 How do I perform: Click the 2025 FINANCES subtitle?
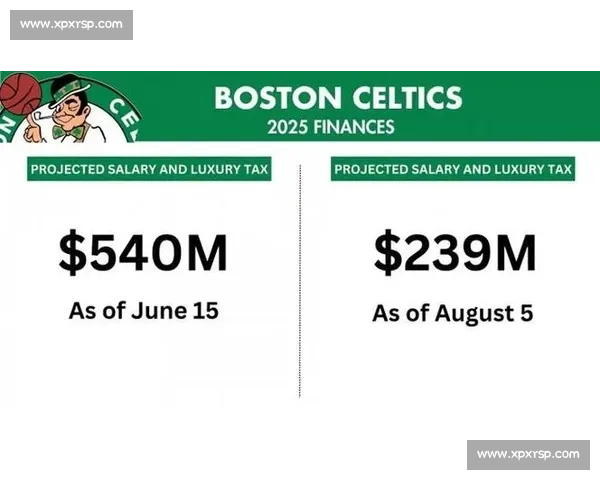coord(331,127)
